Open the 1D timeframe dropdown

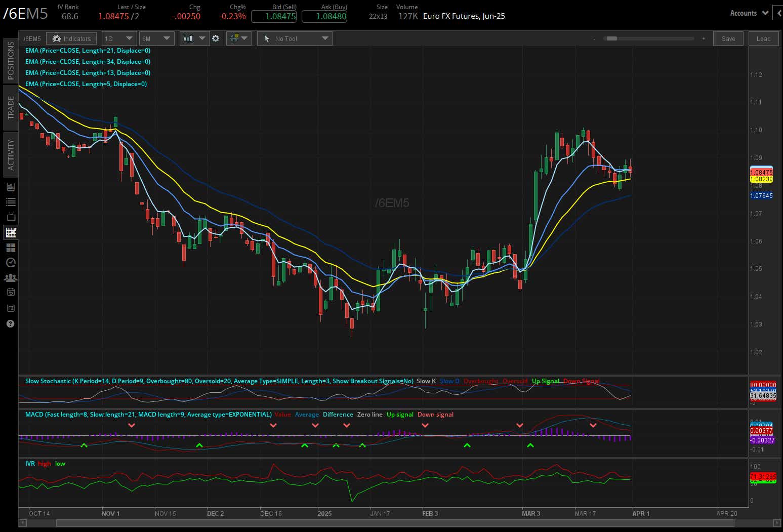click(x=118, y=38)
